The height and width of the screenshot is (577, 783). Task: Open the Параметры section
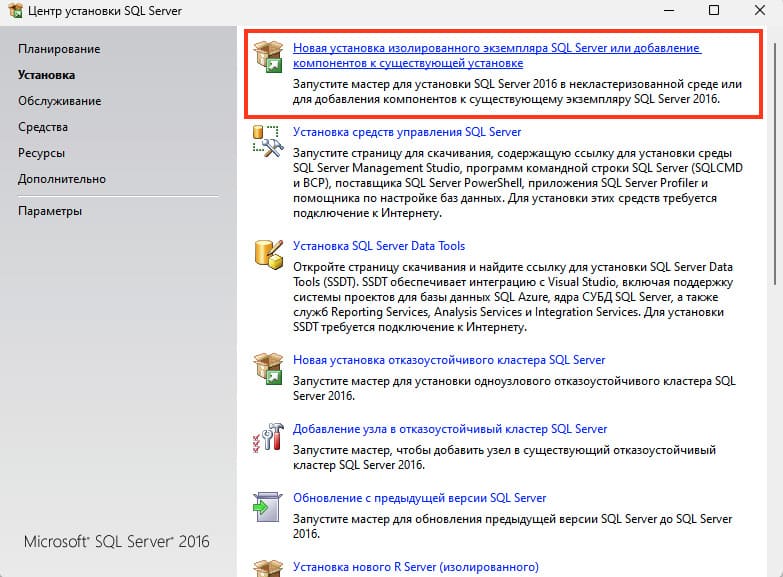(x=50, y=211)
